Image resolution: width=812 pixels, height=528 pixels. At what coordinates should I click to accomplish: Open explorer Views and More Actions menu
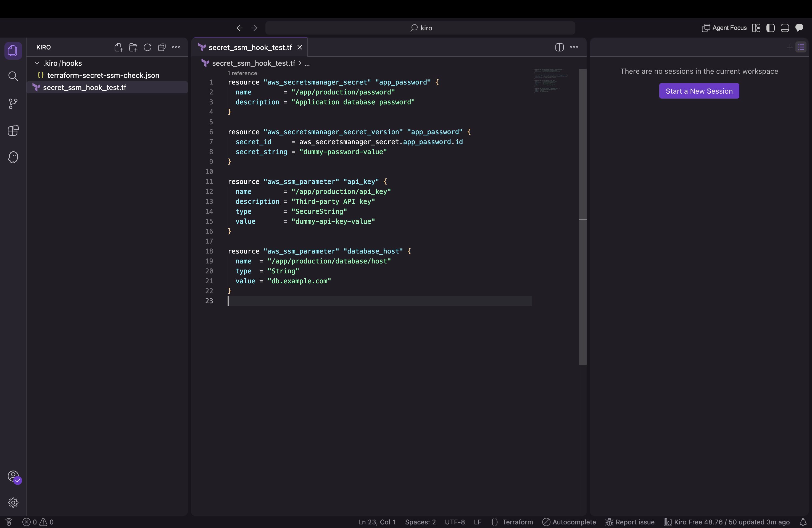click(x=176, y=47)
